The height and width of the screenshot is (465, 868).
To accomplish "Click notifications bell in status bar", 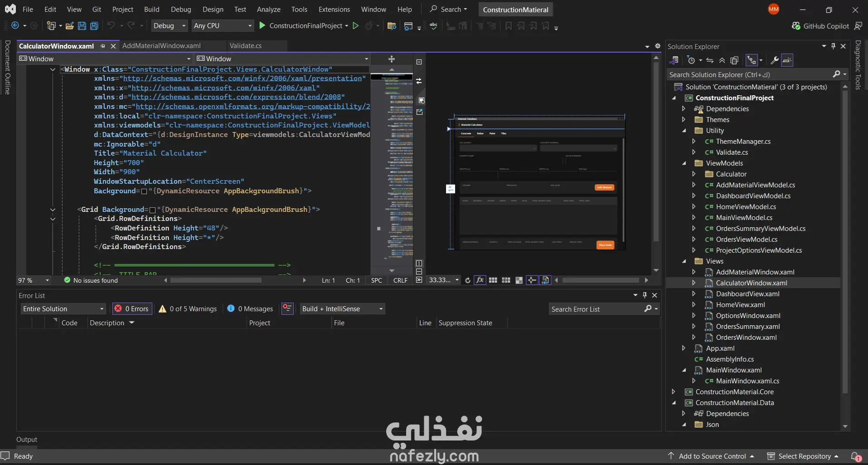I will 855,456.
